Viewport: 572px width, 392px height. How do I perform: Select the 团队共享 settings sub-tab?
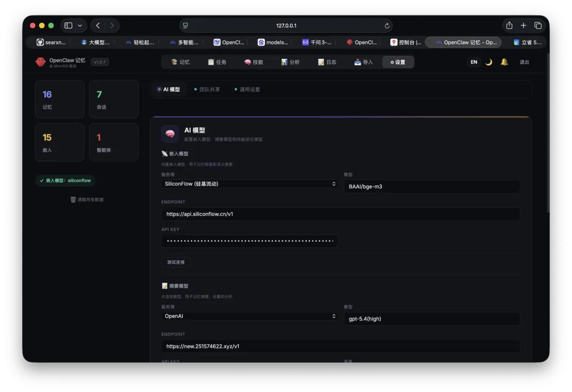[207, 90]
